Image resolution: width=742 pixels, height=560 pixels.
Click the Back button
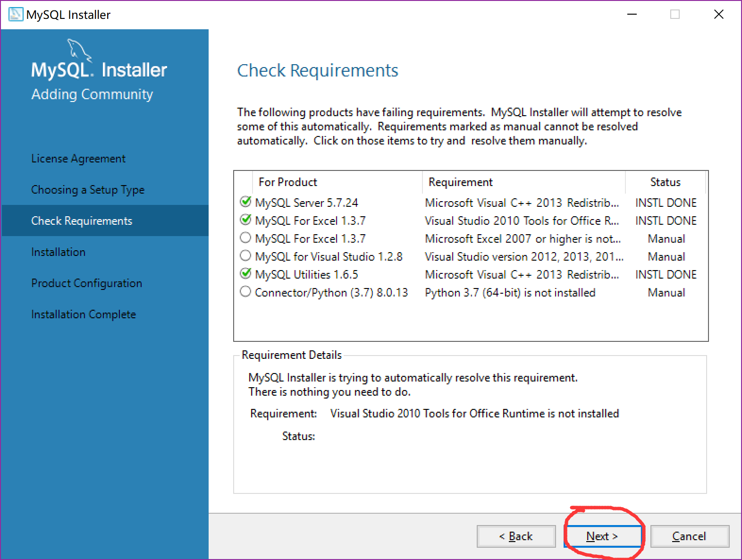tap(516, 536)
